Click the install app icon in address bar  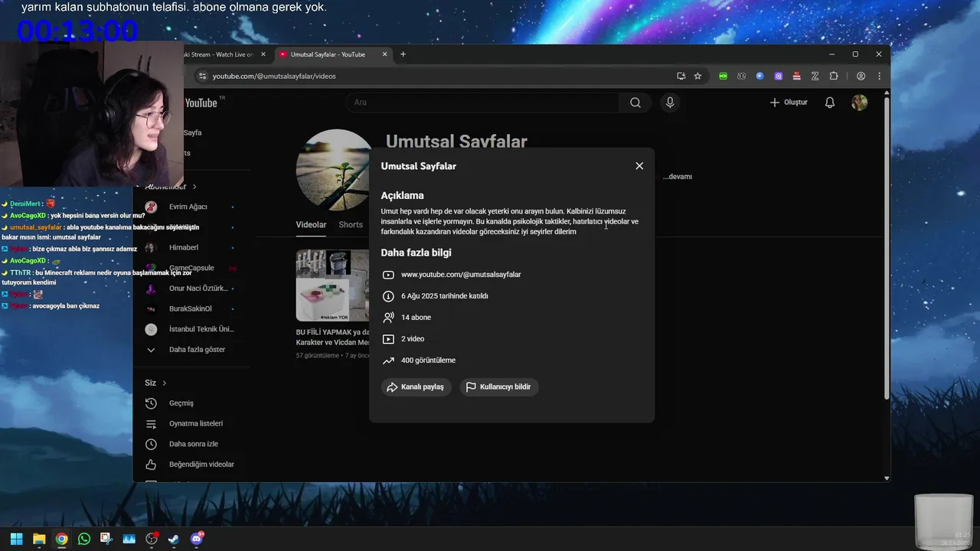681,77
